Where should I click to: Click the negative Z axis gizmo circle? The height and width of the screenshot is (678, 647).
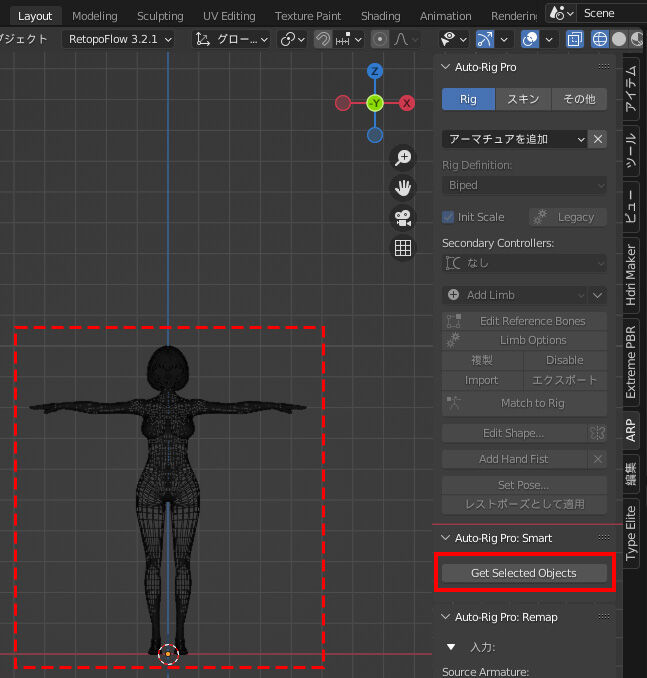[x=375, y=135]
